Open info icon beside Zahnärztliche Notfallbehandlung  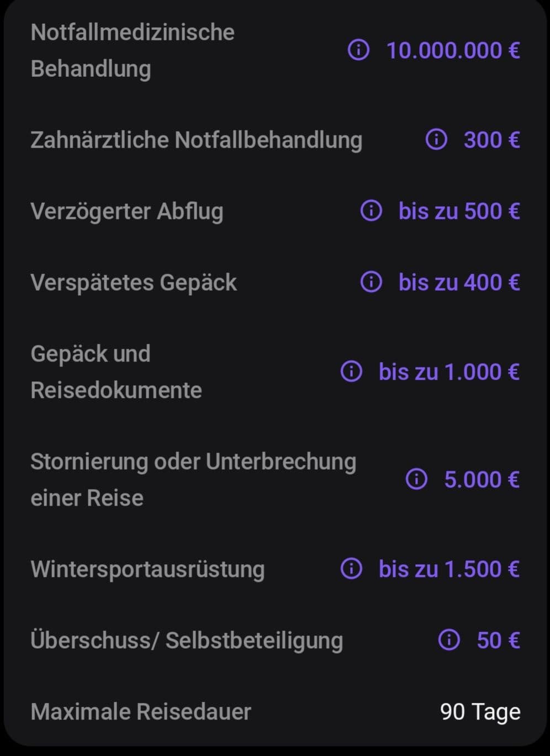coord(436,140)
